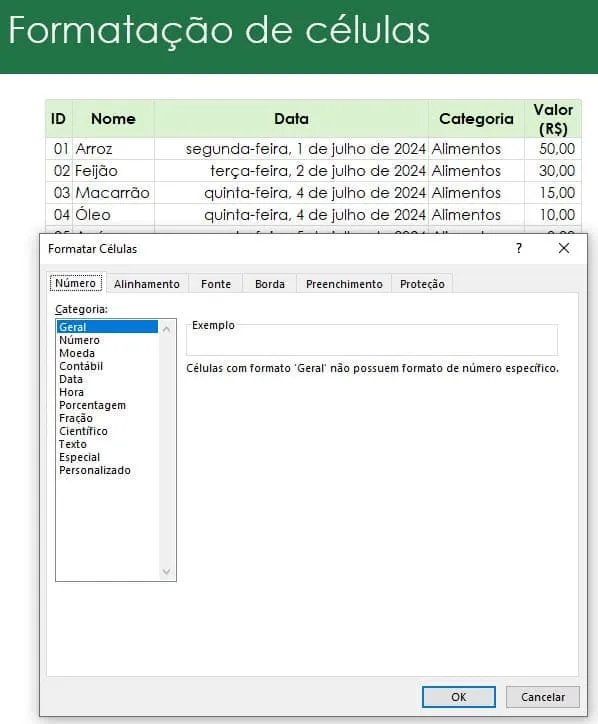598x724 pixels.
Task: Select Número in the category list
Action: tap(107, 340)
